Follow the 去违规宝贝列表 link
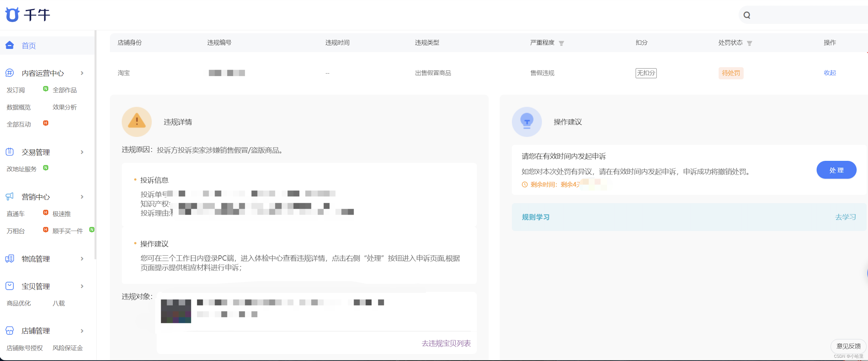The width and height of the screenshot is (868, 361). tap(446, 343)
